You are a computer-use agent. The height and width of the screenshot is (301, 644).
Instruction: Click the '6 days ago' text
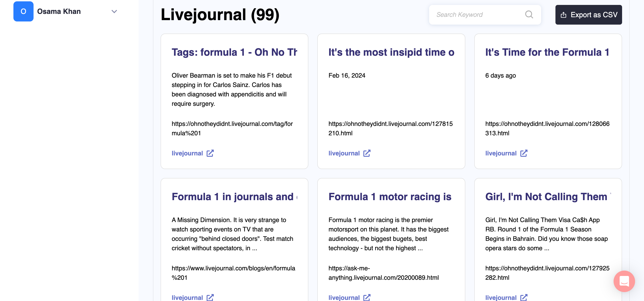coord(500,76)
